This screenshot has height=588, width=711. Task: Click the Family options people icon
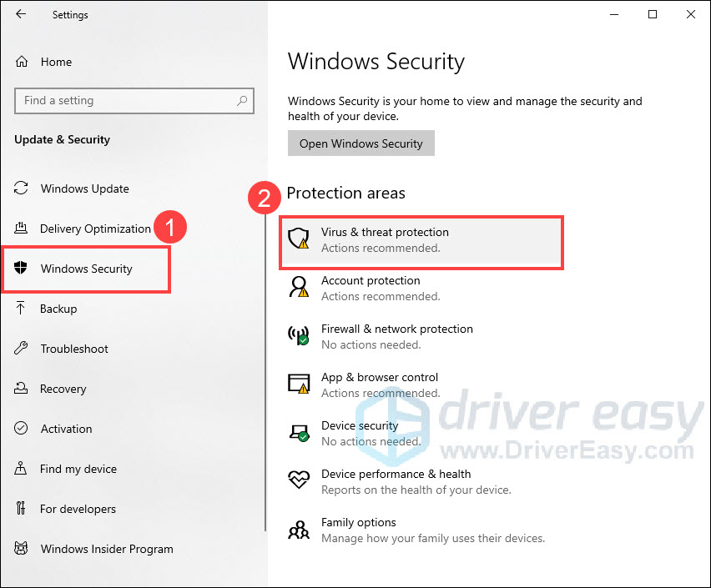(x=299, y=530)
